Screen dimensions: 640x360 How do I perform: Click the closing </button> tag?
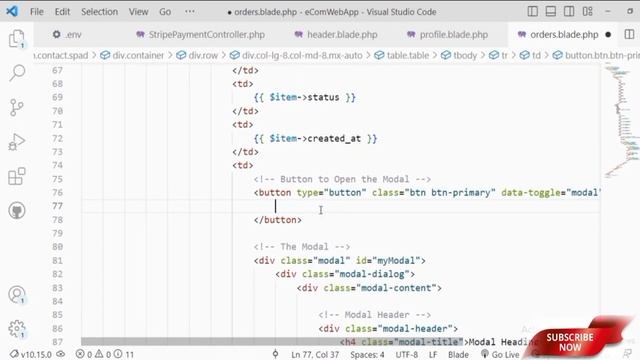pyautogui.click(x=278, y=220)
